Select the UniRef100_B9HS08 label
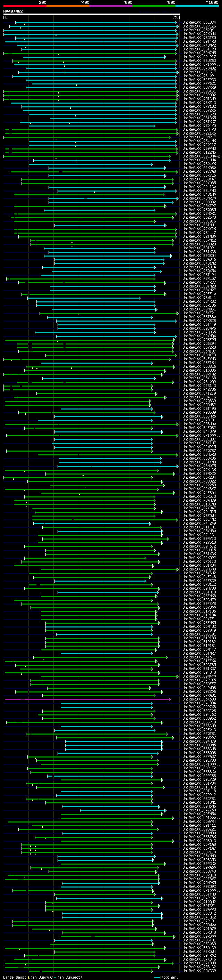The height and width of the screenshot is (980, 222). click(199, 569)
